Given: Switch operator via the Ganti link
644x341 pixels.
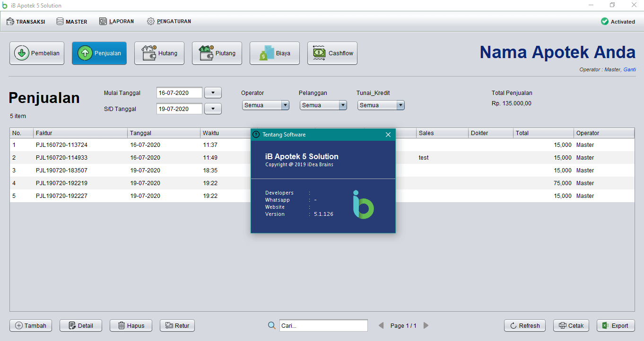Looking at the screenshot, I should pyautogui.click(x=630, y=69).
